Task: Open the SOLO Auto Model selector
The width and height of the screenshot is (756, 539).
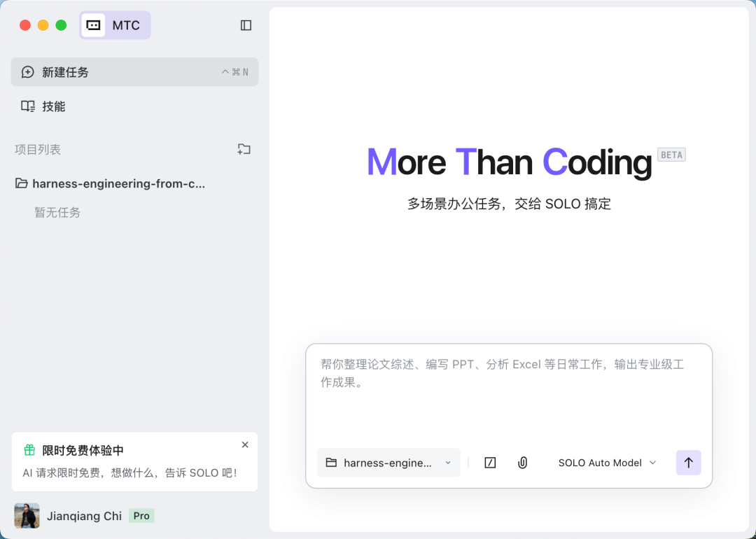Action: (x=607, y=463)
